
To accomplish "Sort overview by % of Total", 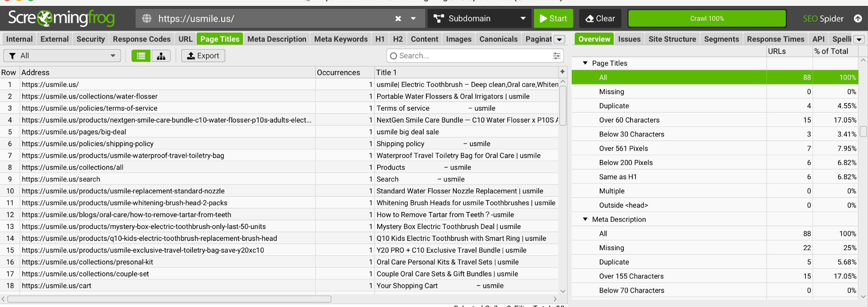I will coord(835,51).
